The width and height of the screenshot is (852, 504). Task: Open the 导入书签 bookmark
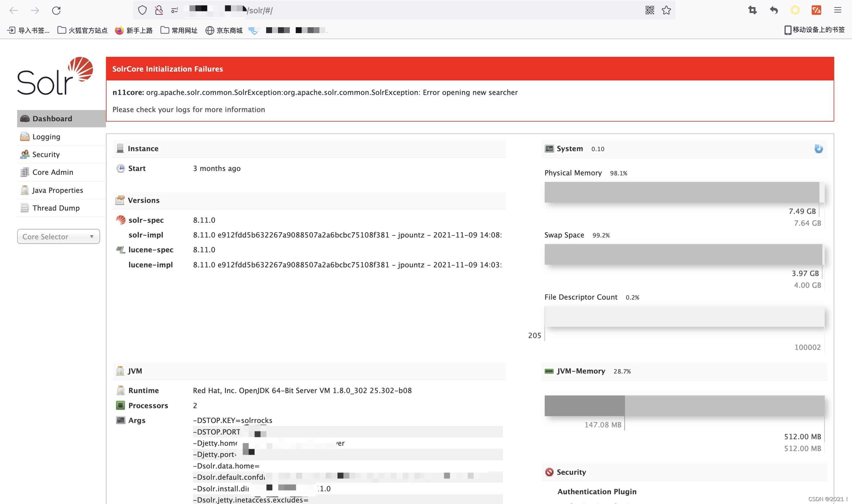[28, 30]
